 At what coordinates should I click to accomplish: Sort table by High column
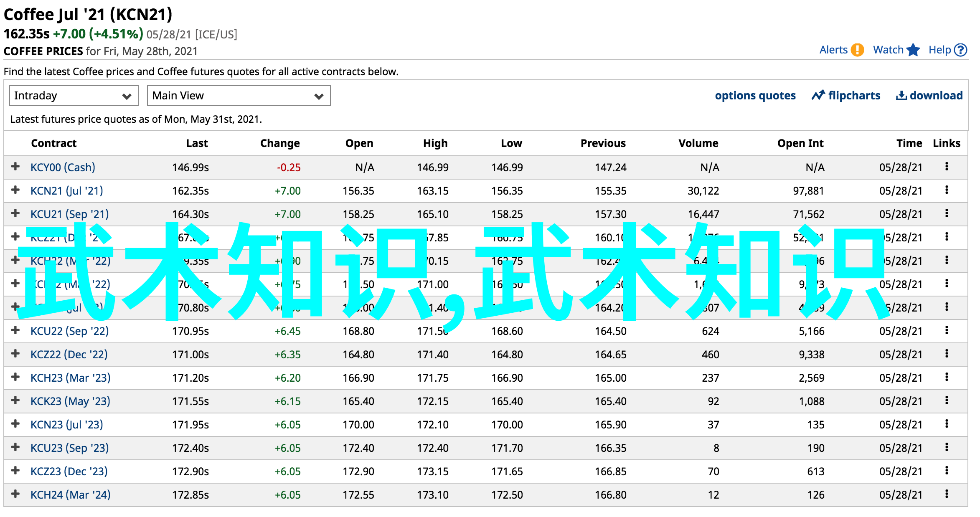point(435,143)
